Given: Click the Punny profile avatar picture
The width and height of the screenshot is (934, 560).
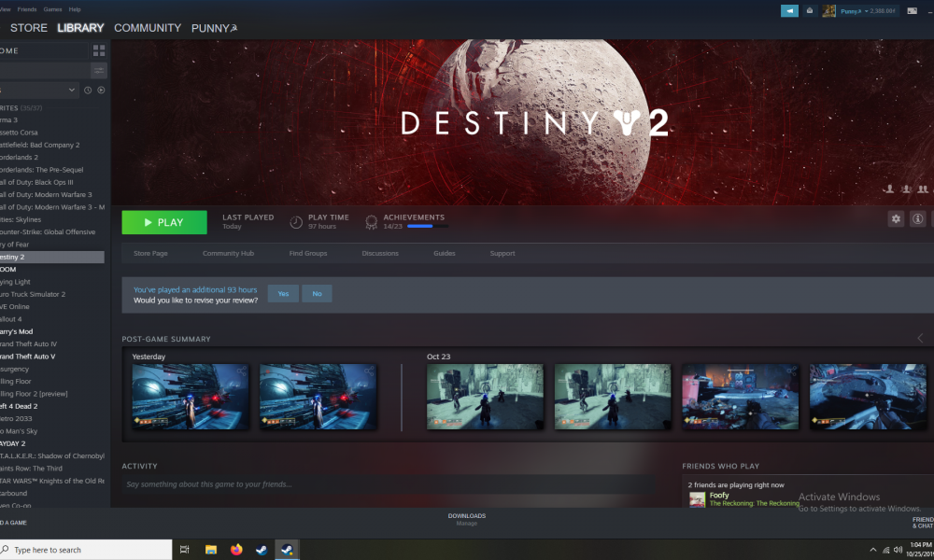Looking at the screenshot, I should tap(828, 10).
